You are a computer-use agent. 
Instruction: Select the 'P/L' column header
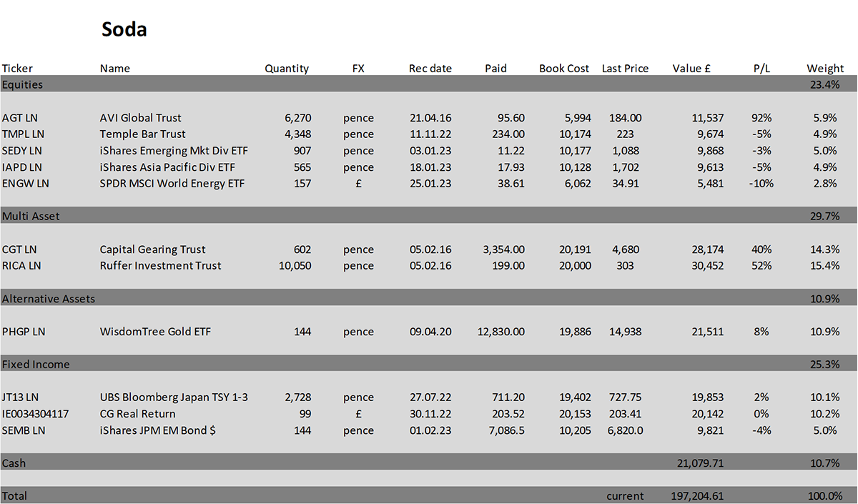tap(761, 69)
